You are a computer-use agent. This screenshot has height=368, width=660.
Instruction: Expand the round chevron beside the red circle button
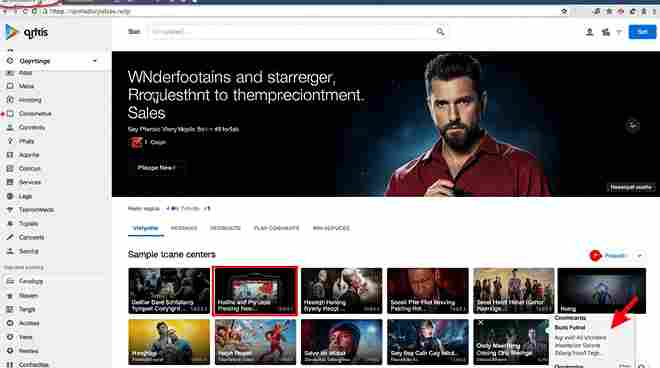[639, 256]
